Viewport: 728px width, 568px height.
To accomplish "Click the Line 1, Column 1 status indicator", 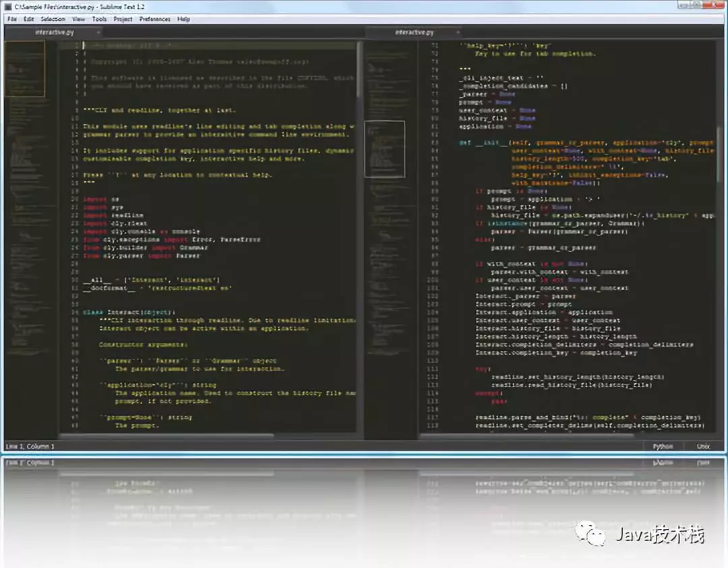I will tap(30, 446).
